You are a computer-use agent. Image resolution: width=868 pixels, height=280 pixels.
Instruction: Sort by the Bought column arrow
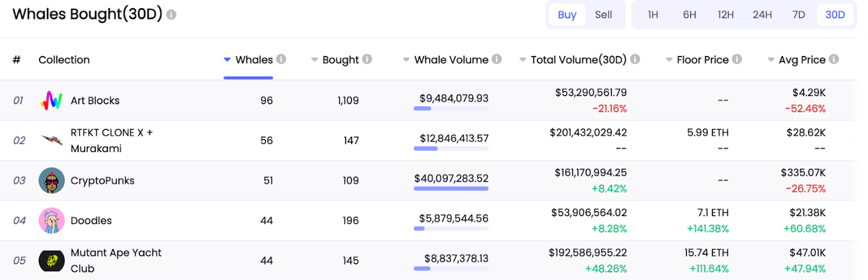314,60
